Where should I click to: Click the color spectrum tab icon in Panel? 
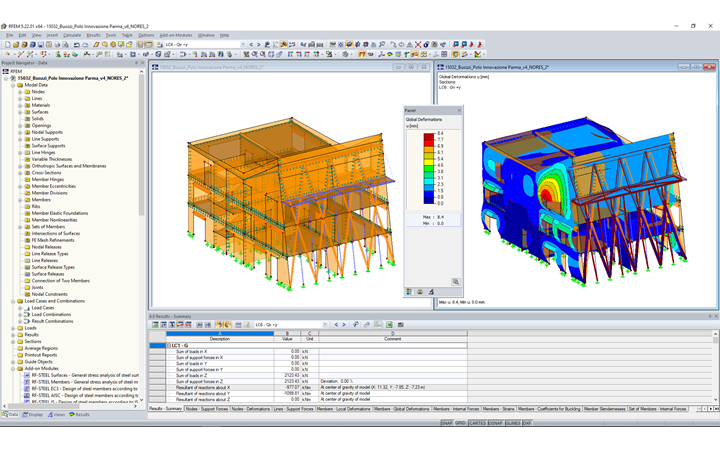[x=409, y=292]
